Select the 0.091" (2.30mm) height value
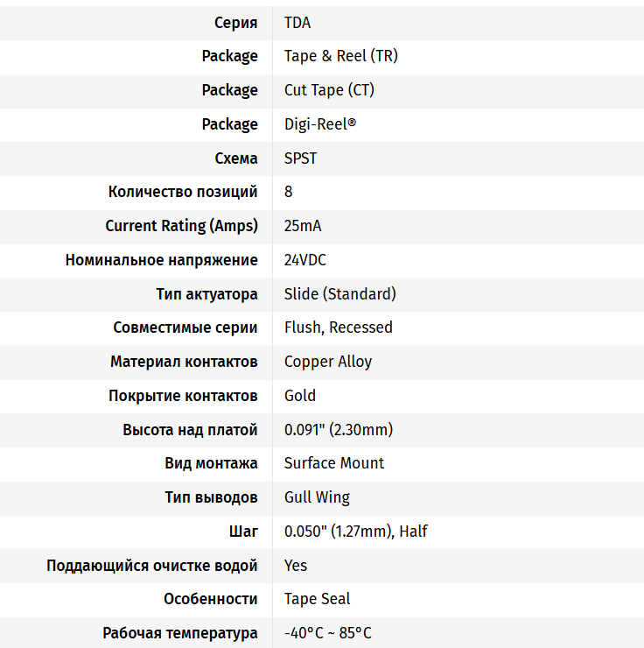 click(339, 430)
